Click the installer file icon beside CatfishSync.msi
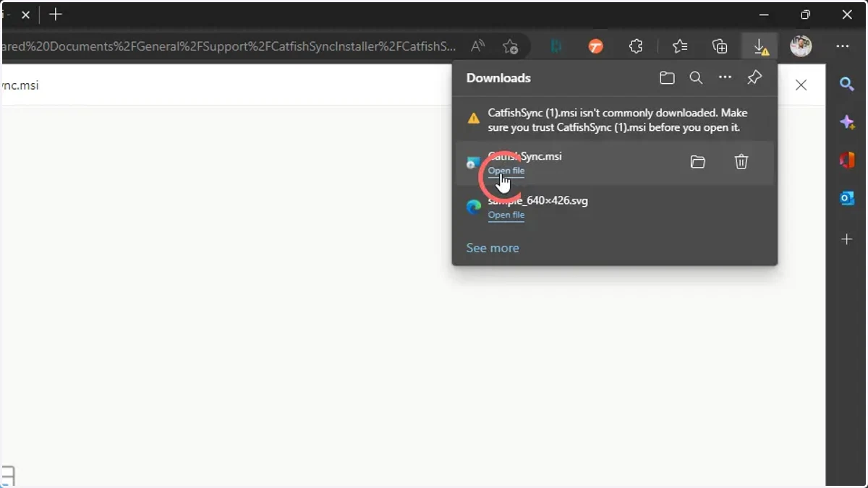Image resolution: width=868 pixels, height=488 pixels. 473,163
